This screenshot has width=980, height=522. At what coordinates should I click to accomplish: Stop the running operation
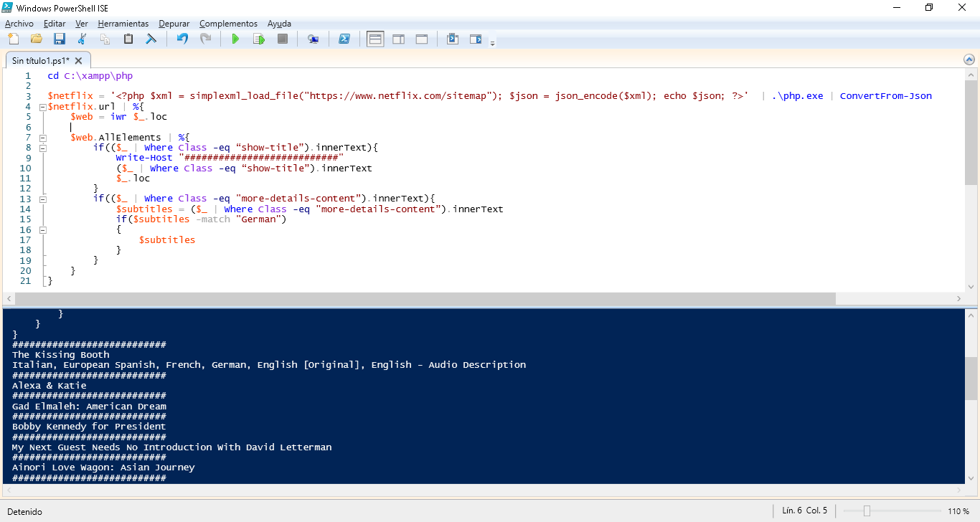(x=283, y=39)
